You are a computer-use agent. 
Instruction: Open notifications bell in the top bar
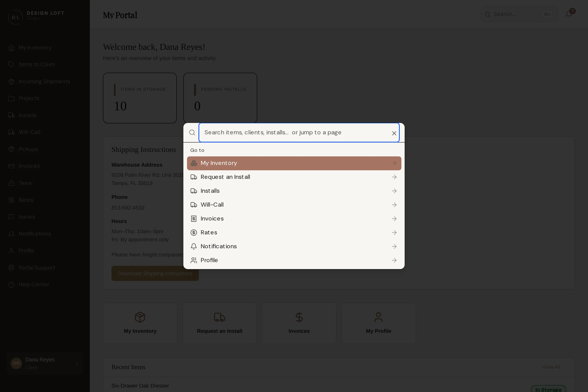coord(569,14)
